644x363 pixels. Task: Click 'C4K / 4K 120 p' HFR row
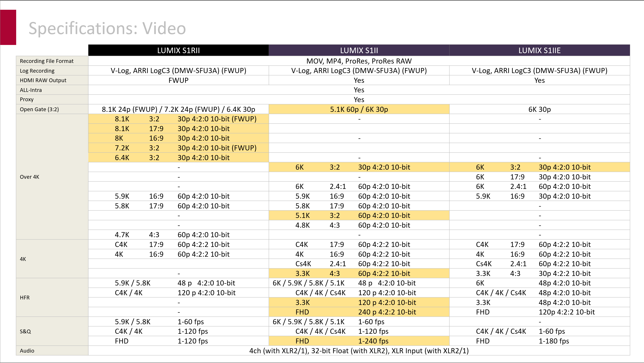[x=178, y=293]
